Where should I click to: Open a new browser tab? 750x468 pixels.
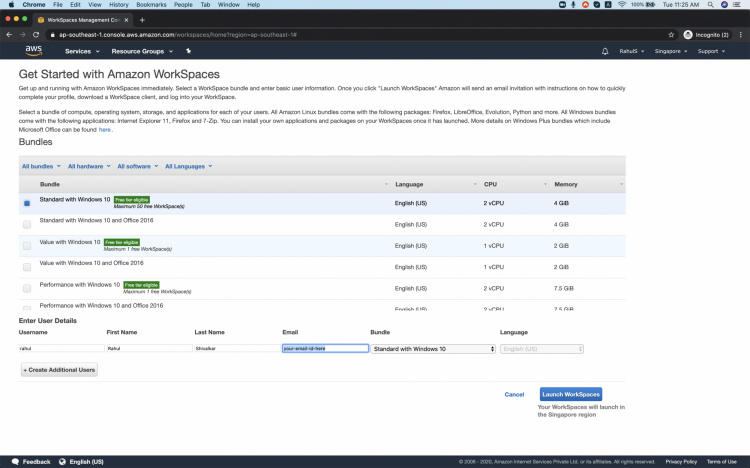(x=142, y=19)
